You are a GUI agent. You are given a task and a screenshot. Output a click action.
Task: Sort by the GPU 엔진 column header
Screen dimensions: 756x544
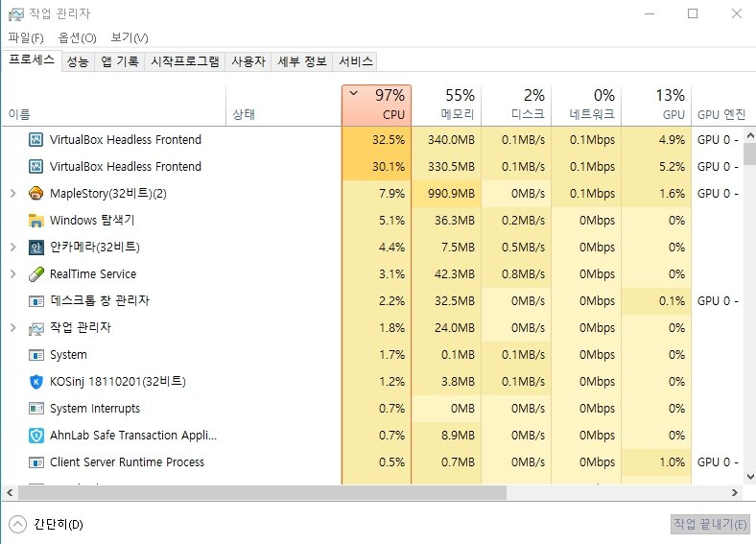[x=721, y=106]
